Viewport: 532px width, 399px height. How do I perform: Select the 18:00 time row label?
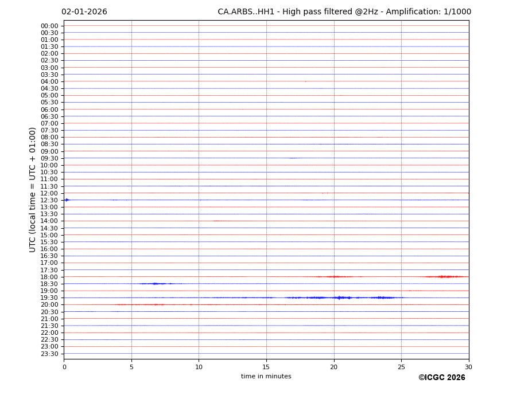[x=49, y=277]
